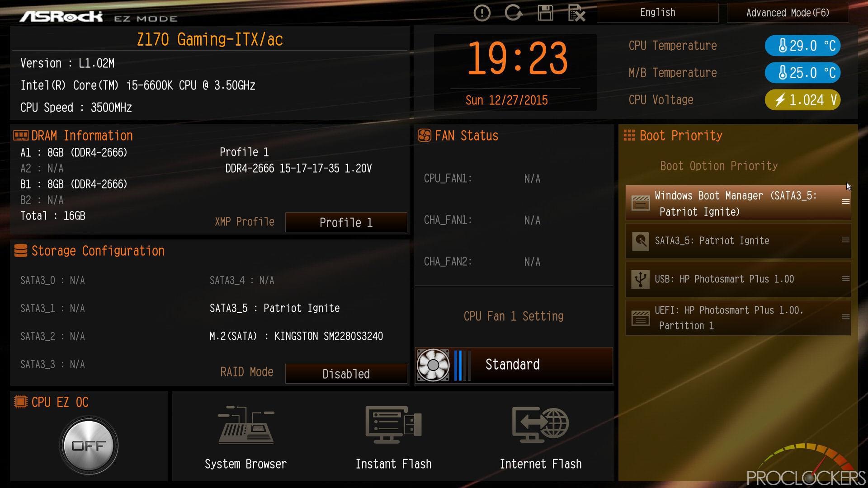Click the floppy disk save icon

(545, 13)
